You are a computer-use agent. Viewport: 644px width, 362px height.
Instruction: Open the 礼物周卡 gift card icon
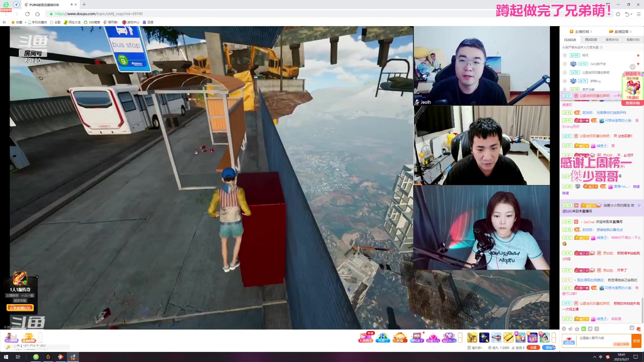[366, 337]
